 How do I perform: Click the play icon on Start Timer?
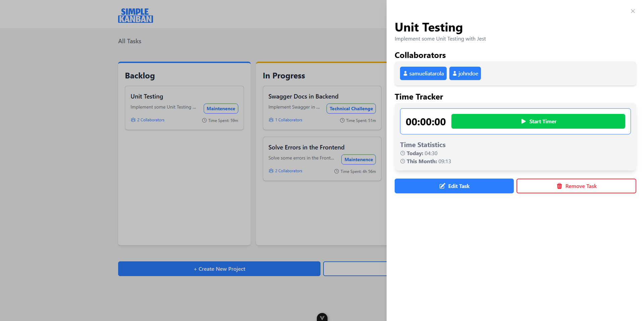coord(524,121)
